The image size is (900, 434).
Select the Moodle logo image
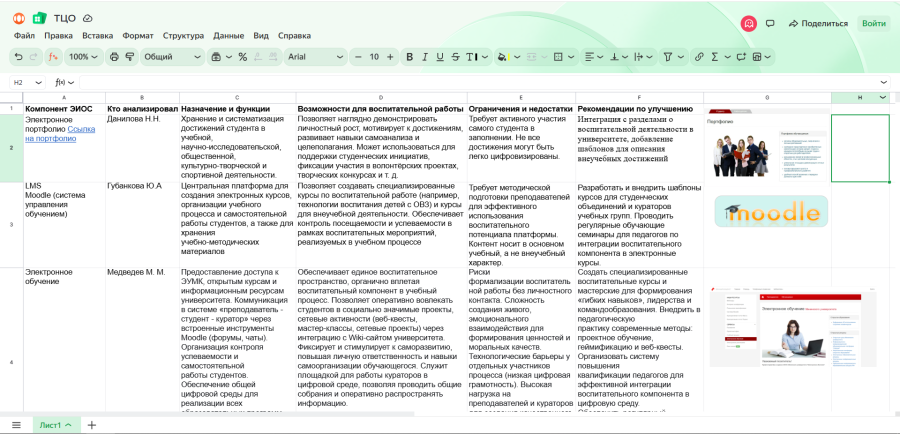click(x=771, y=211)
